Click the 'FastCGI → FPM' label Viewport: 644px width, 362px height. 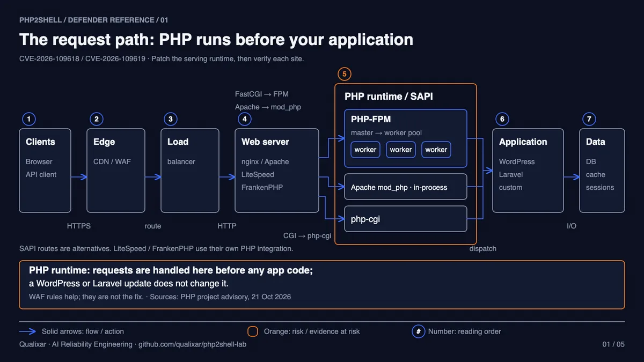(262, 94)
